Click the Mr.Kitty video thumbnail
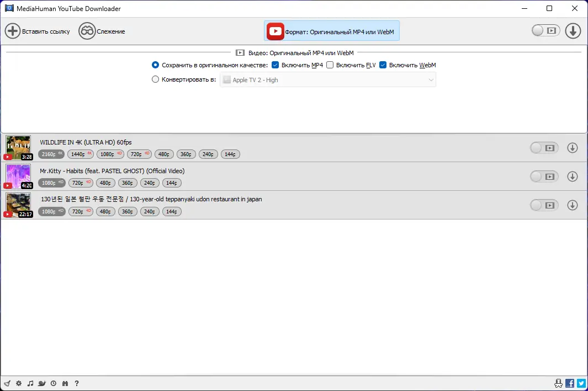 pos(18,176)
